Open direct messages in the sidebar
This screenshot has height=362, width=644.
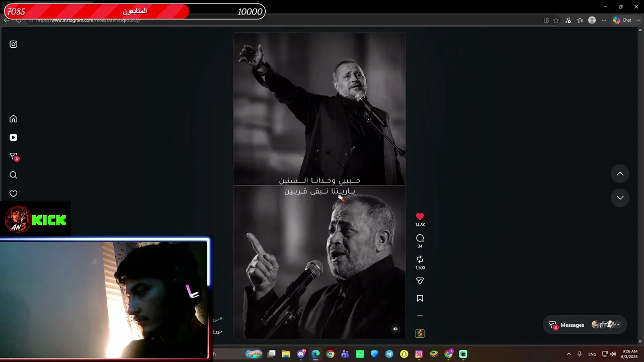pyautogui.click(x=14, y=156)
